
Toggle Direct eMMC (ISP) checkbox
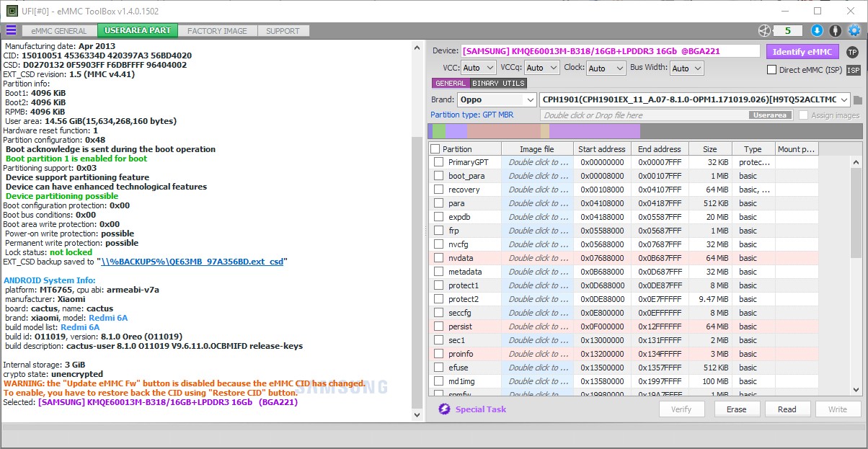tap(771, 70)
